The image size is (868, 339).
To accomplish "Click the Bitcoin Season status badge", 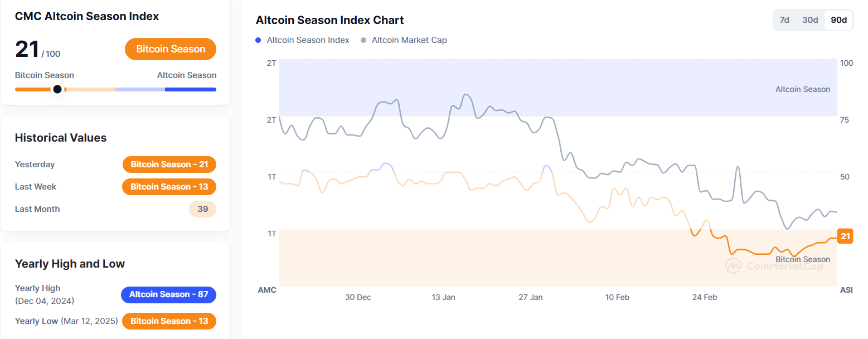I will pyautogui.click(x=171, y=49).
